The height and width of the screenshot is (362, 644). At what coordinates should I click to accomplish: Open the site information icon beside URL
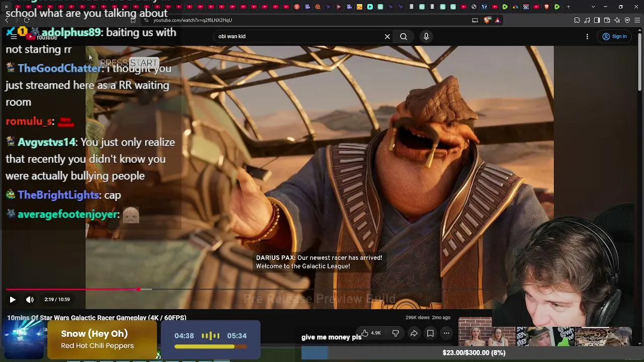146,20
